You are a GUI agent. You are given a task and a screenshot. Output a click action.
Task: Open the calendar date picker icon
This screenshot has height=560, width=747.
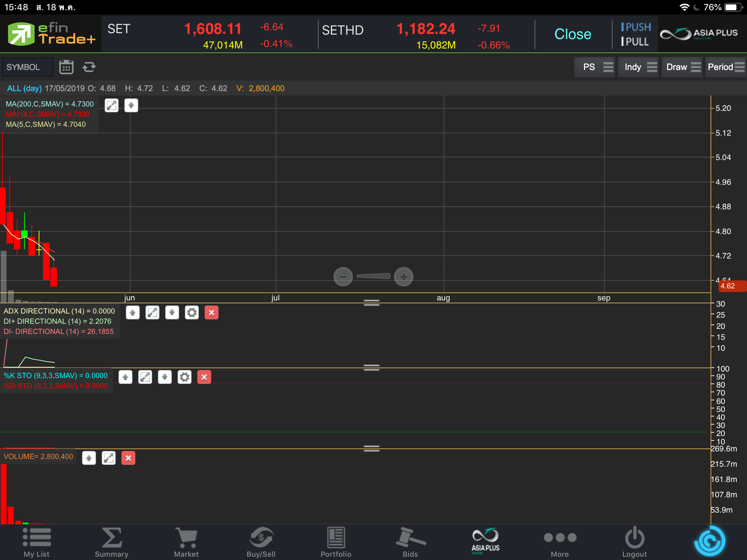click(x=66, y=67)
